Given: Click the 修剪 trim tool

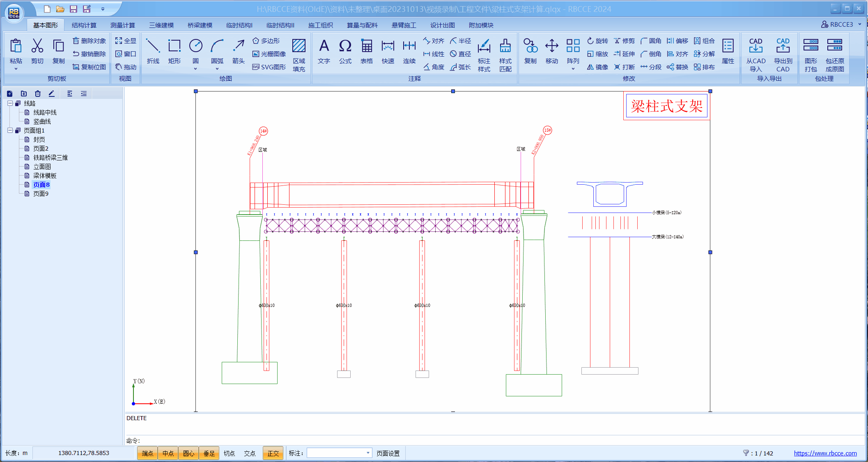Looking at the screenshot, I should point(624,41).
